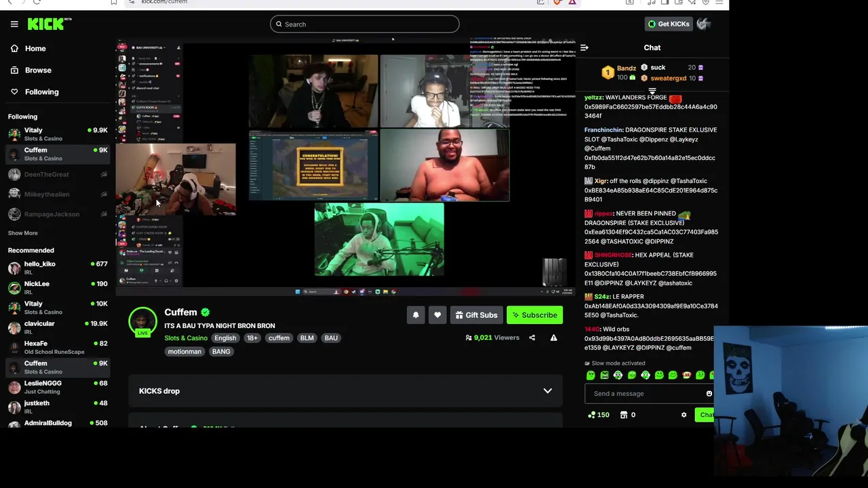868x488 pixels.
Task: Click Cuffem's verified badge
Action: [205, 312]
